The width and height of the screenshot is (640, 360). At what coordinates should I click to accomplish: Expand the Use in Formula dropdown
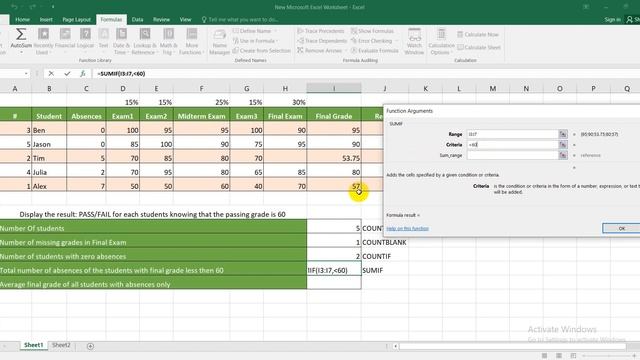coord(277,41)
